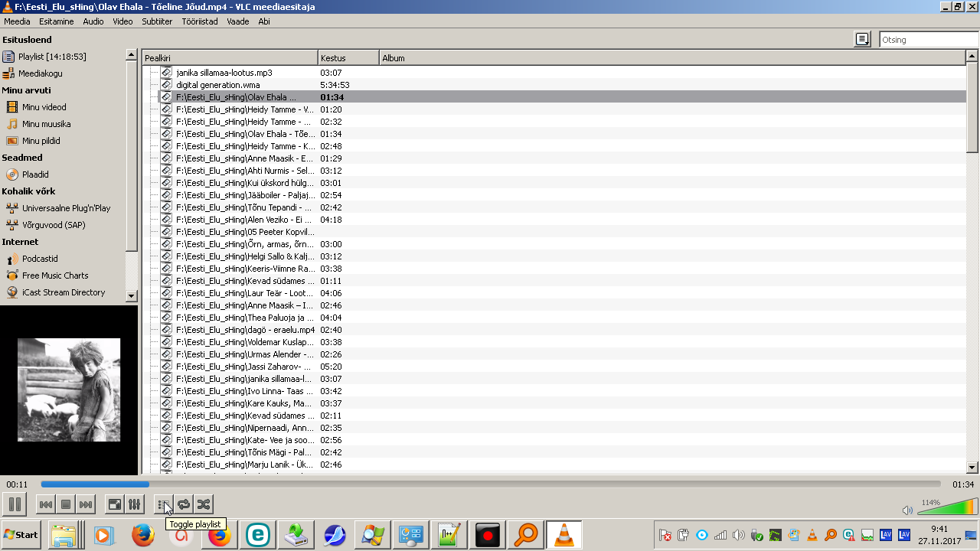
Task: Open the Windows Start button
Action: 21,535
